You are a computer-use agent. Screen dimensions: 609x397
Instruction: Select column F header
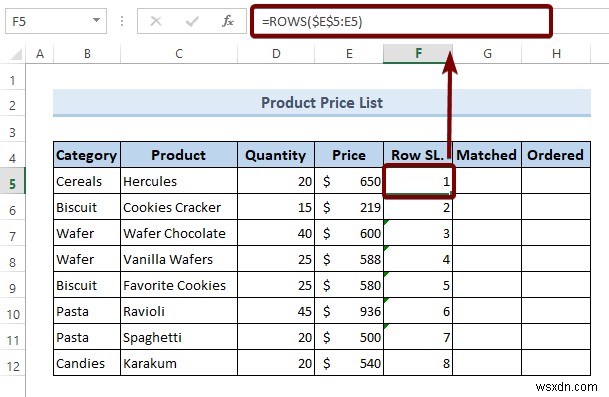coord(418,54)
